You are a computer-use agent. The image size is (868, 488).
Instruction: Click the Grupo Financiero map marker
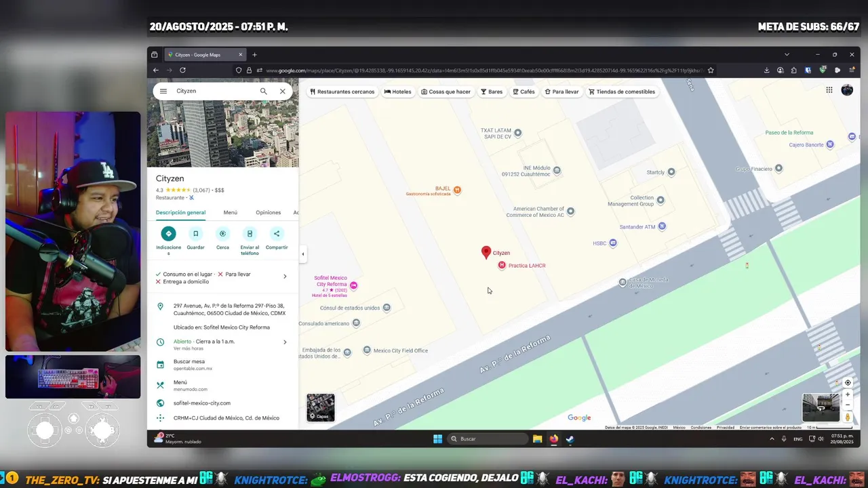click(x=778, y=168)
